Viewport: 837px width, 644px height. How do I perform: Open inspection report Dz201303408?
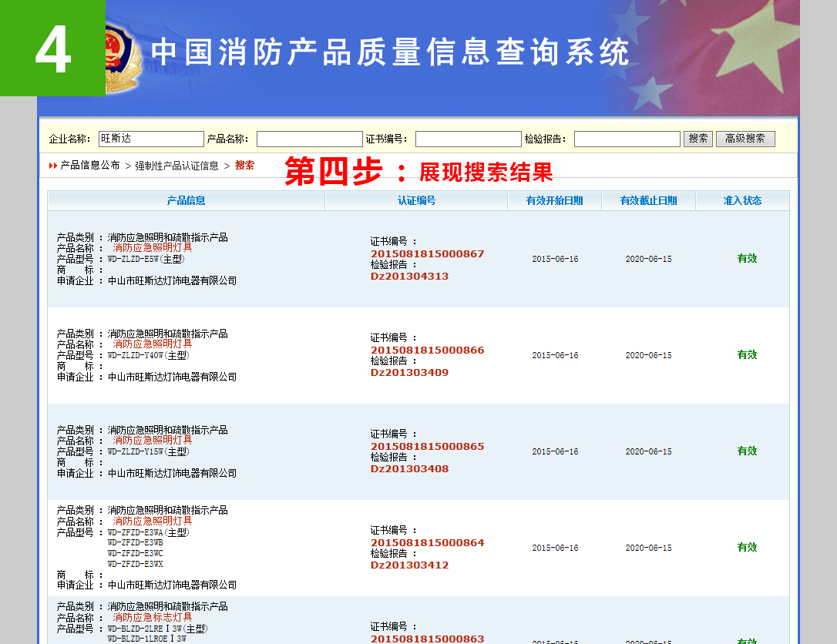[409, 469]
